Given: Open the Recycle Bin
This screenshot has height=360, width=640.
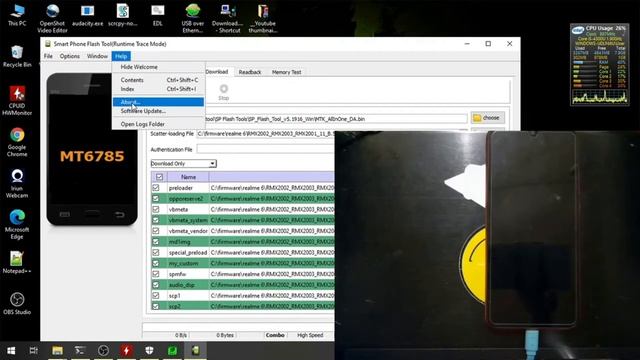Looking at the screenshot, I should click(x=17, y=56).
